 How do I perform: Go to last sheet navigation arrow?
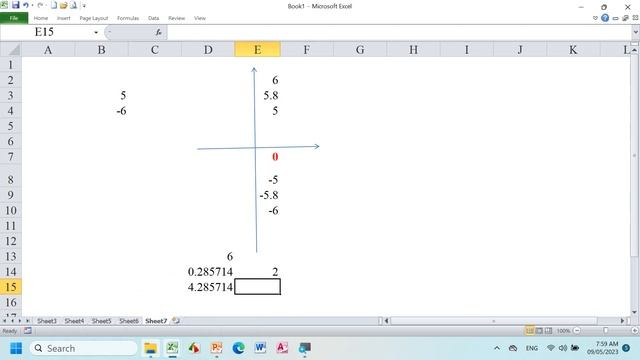[x=27, y=321]
